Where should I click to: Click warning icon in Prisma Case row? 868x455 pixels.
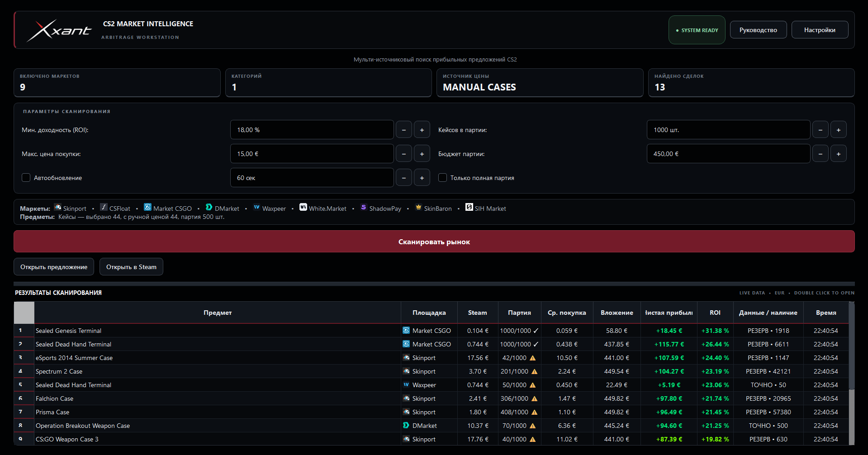[x=534, y=412]
